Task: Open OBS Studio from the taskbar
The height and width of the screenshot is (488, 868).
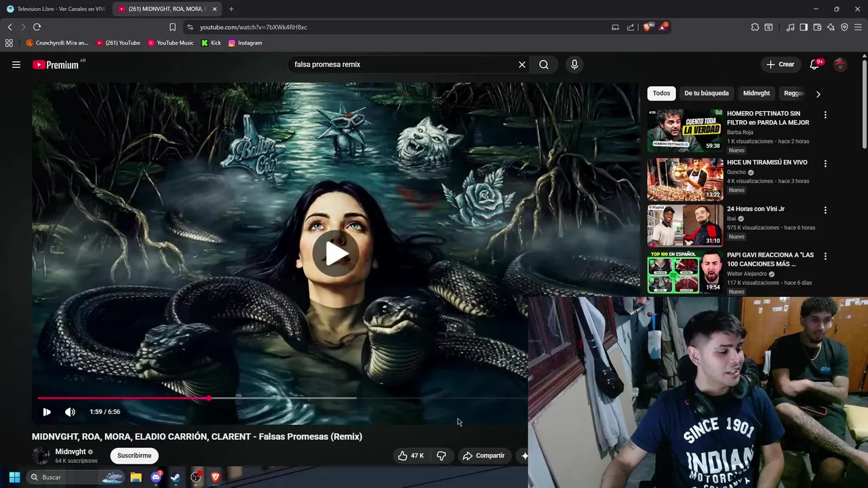Action: [196, 477]
